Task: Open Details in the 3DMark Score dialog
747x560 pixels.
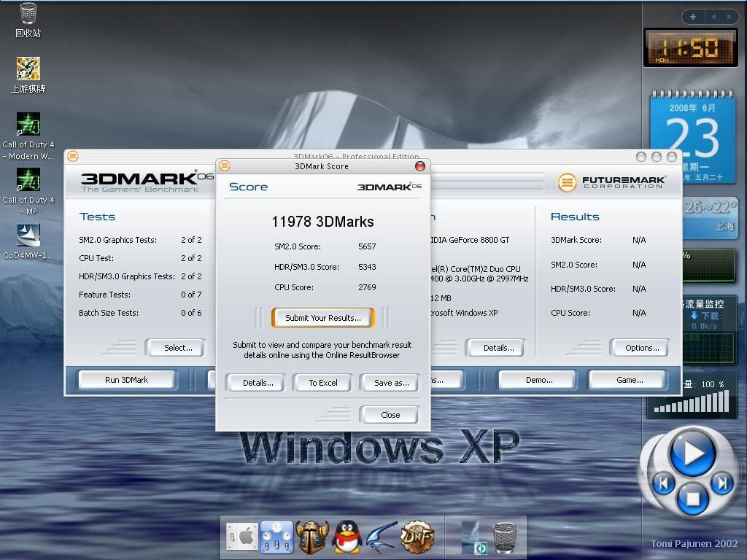Action: coord(258,383)
